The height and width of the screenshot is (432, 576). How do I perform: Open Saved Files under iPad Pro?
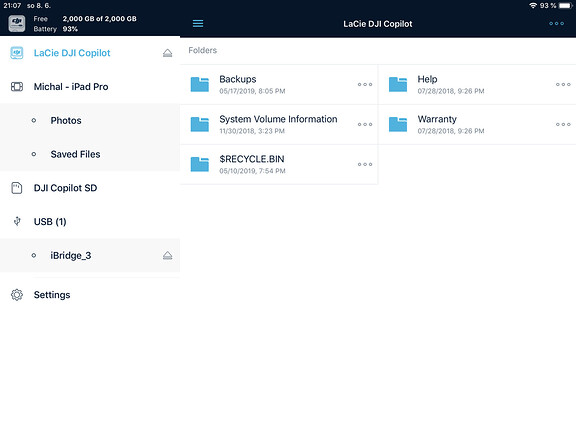(90, 154)
